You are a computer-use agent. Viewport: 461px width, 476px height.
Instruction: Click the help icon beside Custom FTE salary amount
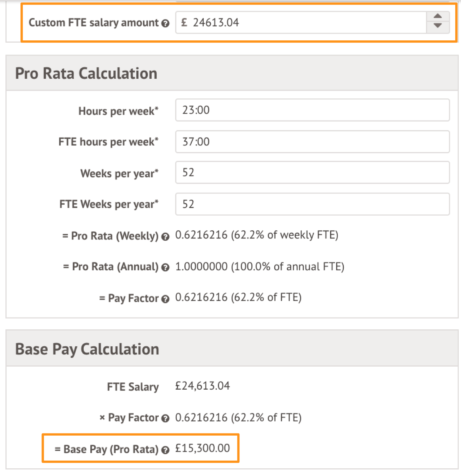166,23
